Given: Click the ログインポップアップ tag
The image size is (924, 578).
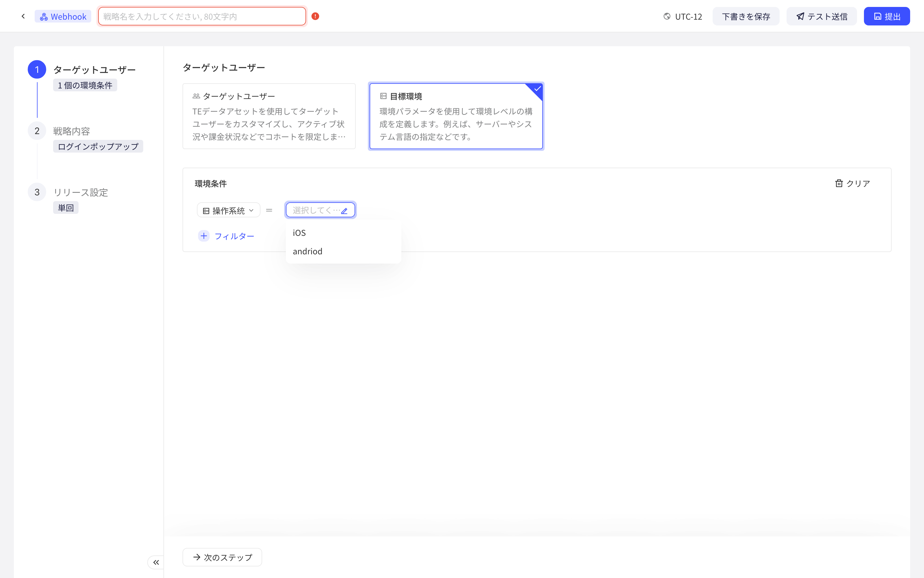Looking at the screenshot, I should (x=98, y=147).
